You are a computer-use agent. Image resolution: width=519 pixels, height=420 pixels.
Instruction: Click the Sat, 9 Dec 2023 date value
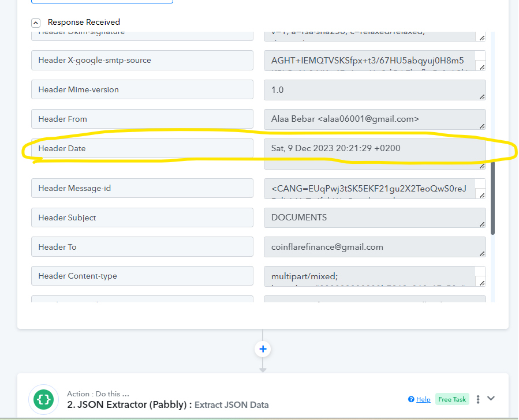(x=375, y=154)
